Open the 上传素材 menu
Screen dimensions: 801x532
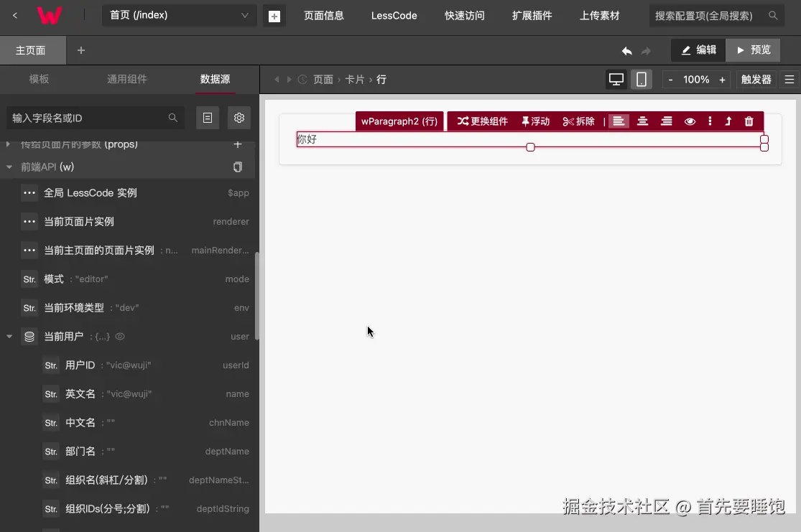coord(599,16)
